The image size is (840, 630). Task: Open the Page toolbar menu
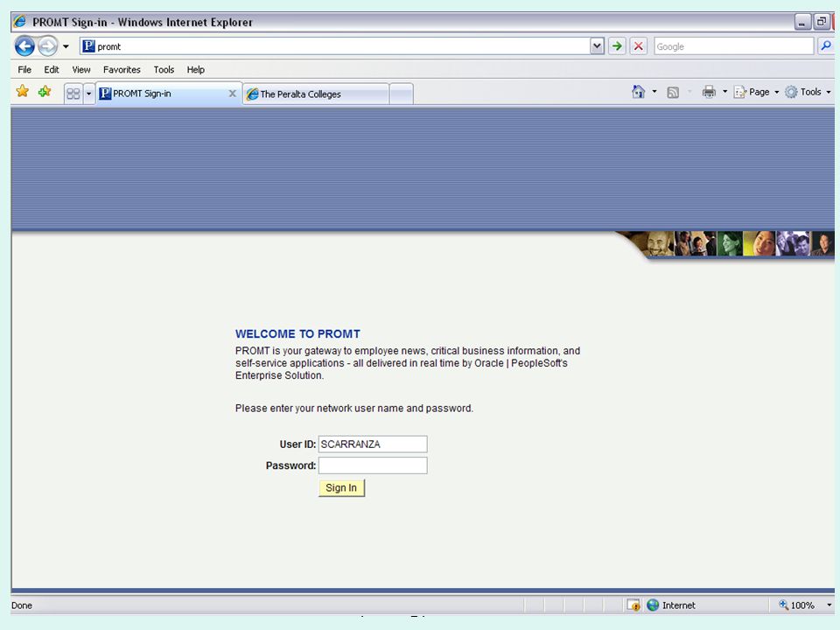point(756,92)
